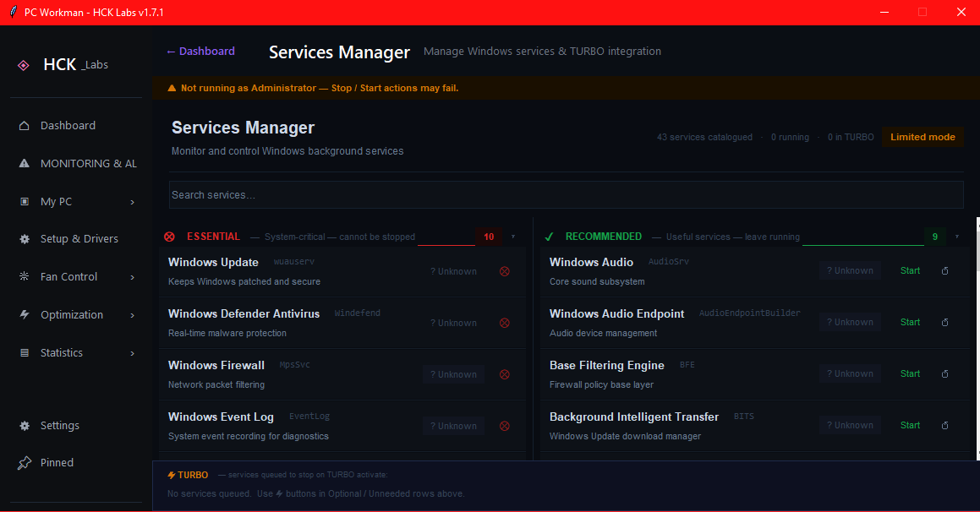Click the Settings gear icon in sidebar
This screenshot has height=512, width=980.
[25, 426]
